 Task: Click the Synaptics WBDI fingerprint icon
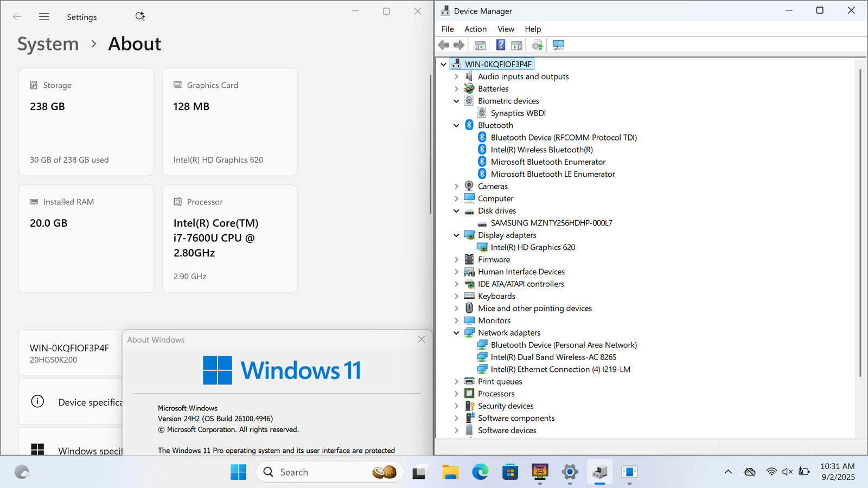[482, 113]
